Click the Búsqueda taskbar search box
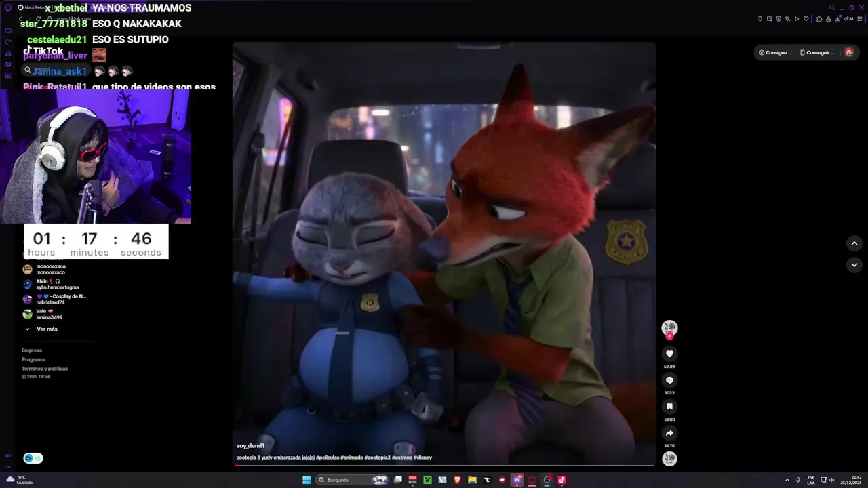The height and width of the screenshot is (488, 868). 352,480
